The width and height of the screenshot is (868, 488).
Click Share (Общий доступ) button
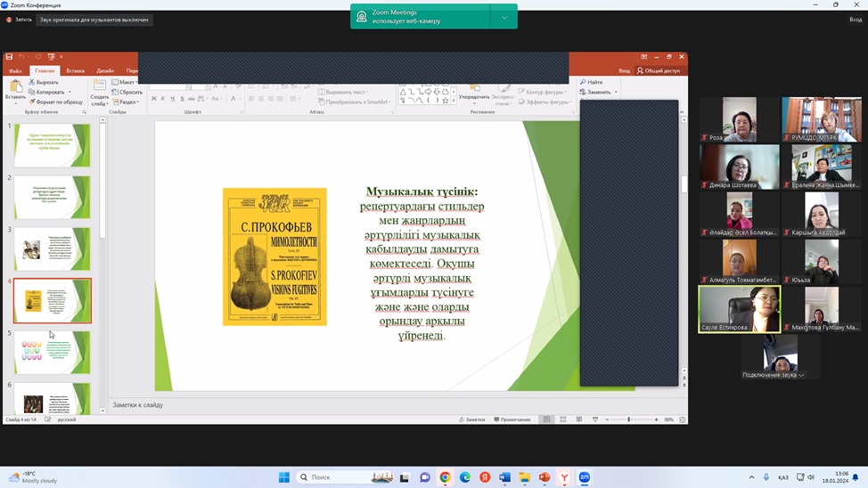659,71
